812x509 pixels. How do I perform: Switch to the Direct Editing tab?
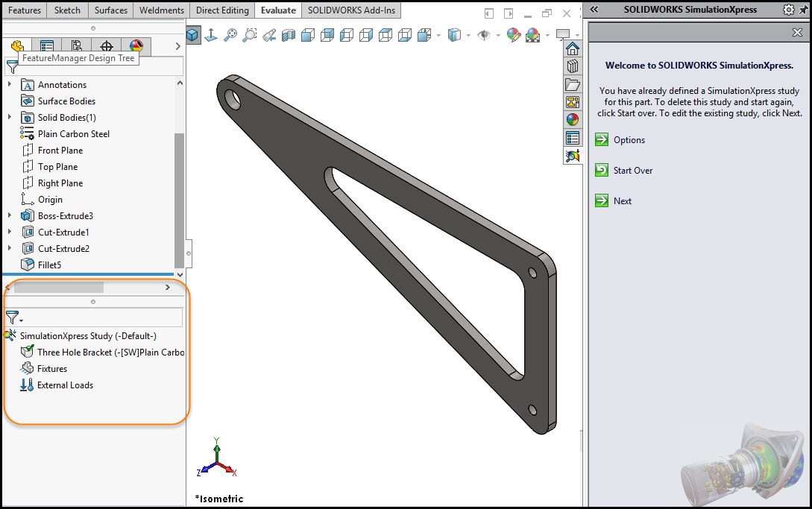point(222,10)
